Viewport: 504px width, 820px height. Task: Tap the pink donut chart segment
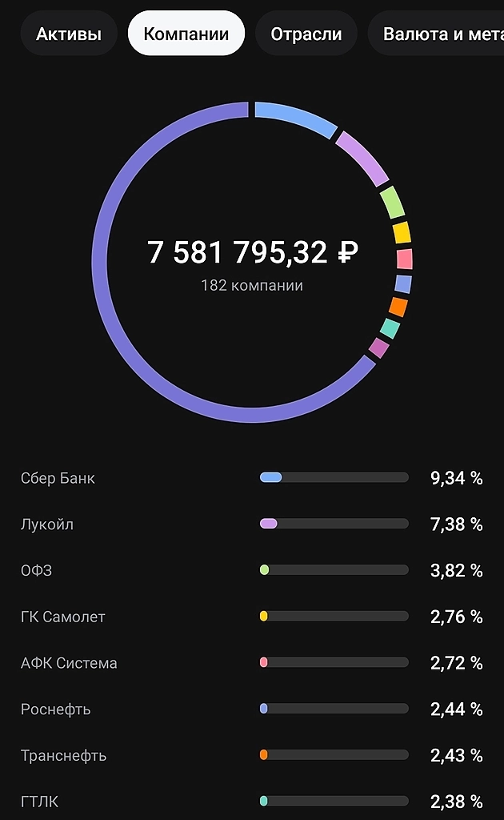coord(405,259)
